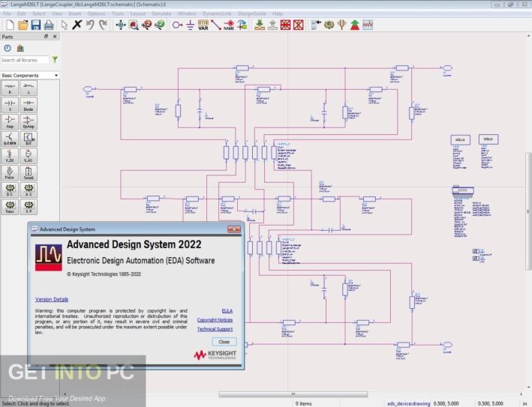The image size is (532, 407).
Task: Click the horizontal scrollbar under schematic
Action: 293,394
